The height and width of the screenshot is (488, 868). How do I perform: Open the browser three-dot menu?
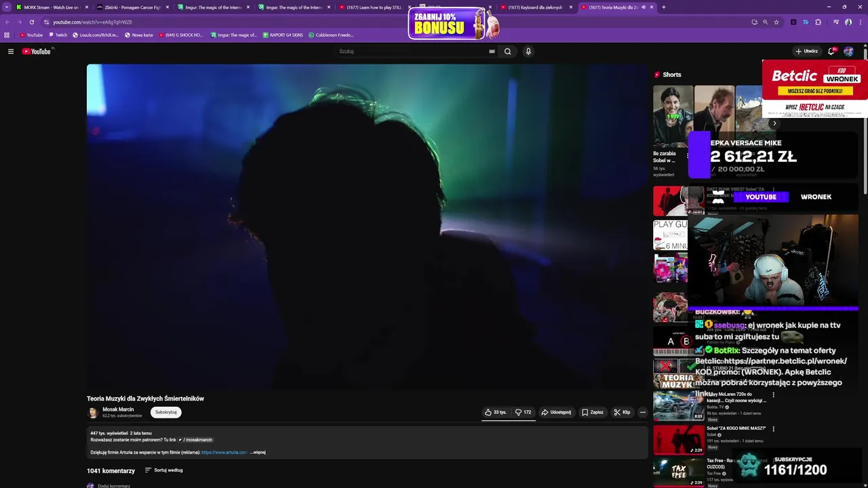861,22
